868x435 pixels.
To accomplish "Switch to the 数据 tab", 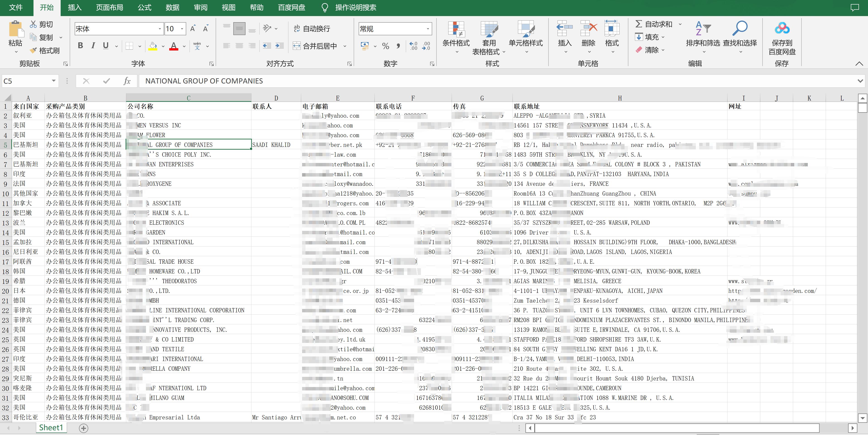I will [172, 7].
